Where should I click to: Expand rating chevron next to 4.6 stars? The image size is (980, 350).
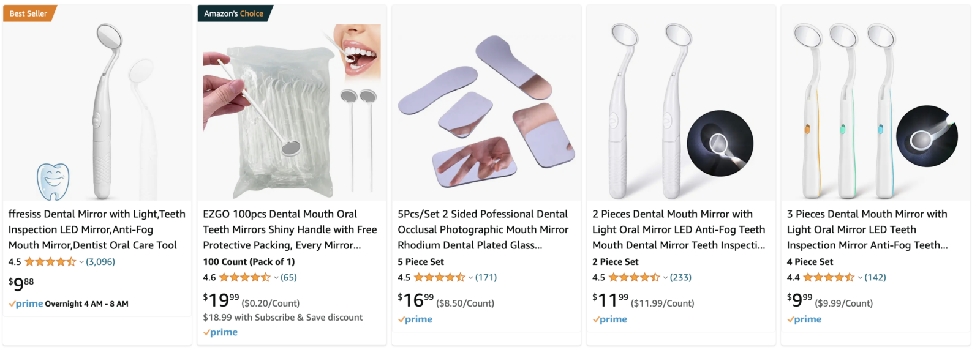pos(276,278)
